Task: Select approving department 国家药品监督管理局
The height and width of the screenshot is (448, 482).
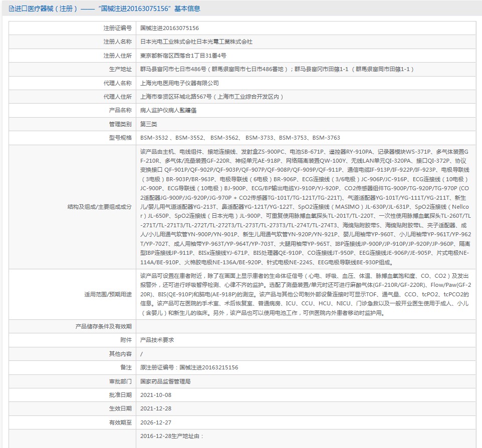Action: point(165,381)
